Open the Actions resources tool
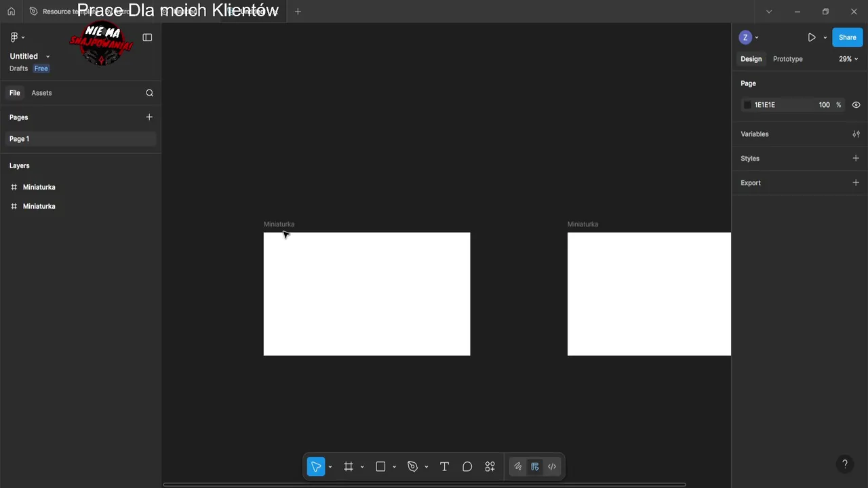This screenshot has height=488, width=868. [x=490, y=466]
